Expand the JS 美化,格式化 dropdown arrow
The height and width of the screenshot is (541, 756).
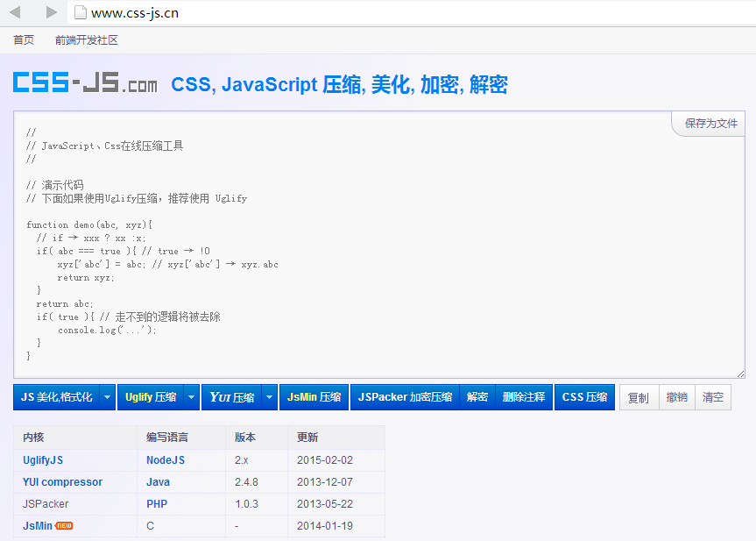[x=108, y=397]
